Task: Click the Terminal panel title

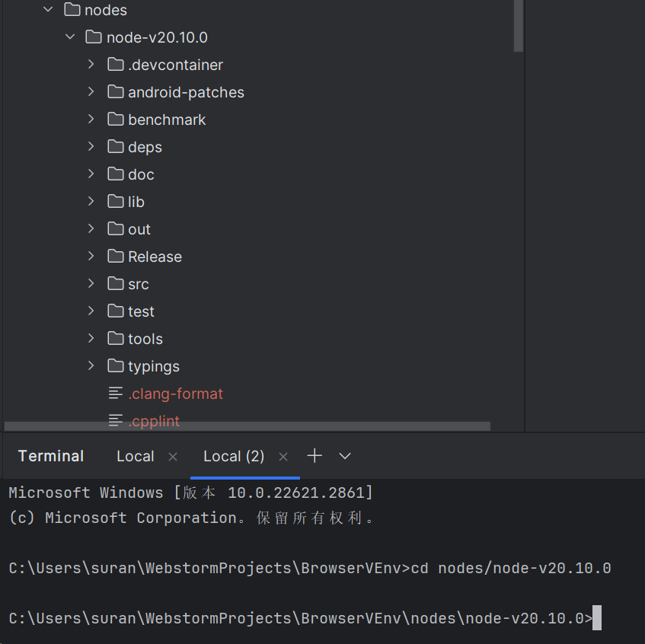Action: [x=51, y=456]
